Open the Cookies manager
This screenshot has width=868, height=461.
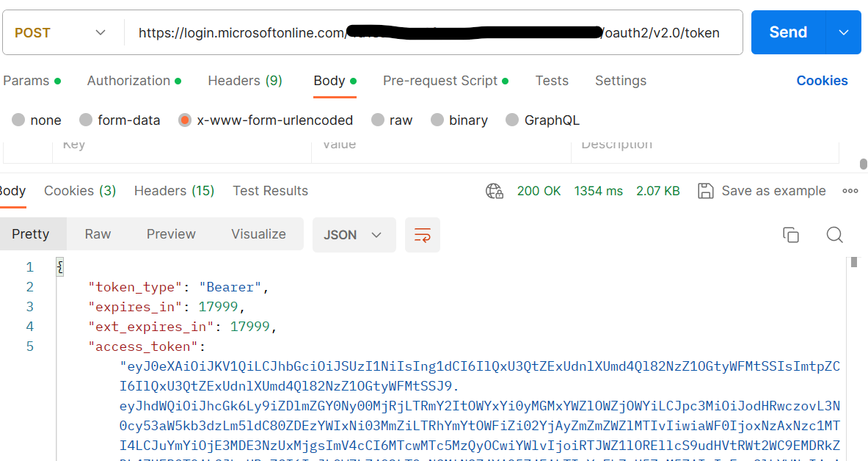[822, 81]
